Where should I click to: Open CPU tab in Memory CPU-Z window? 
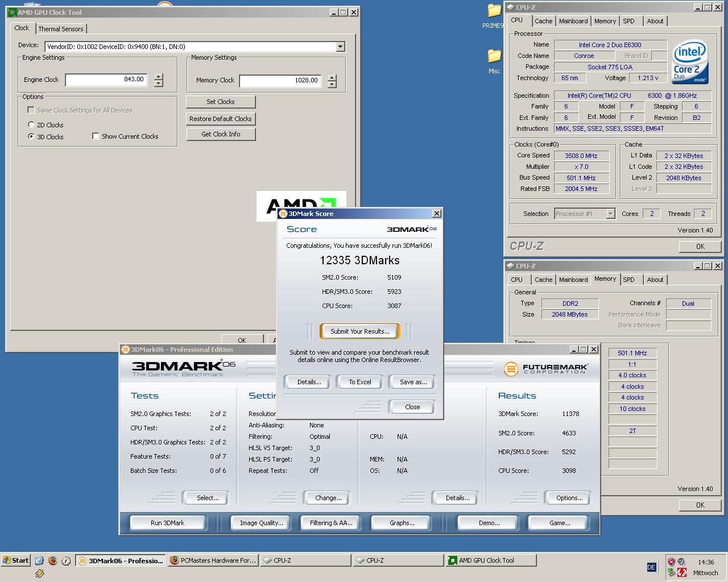click(516, 280)
